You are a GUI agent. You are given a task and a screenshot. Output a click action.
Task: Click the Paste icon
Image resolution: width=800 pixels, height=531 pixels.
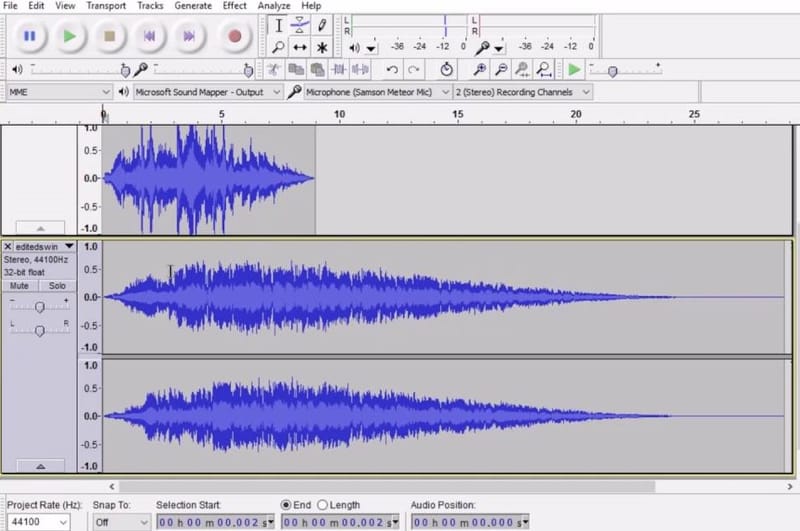317,69
